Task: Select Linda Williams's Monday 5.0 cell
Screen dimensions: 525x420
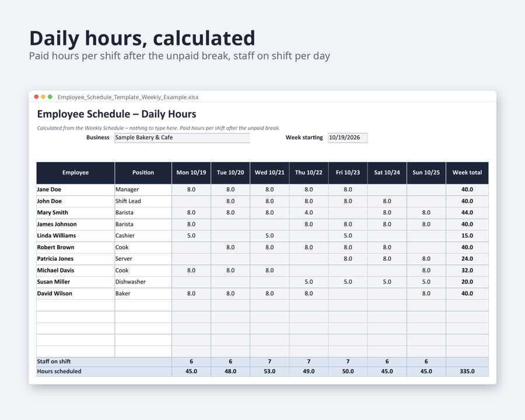Action: [191, 236]
